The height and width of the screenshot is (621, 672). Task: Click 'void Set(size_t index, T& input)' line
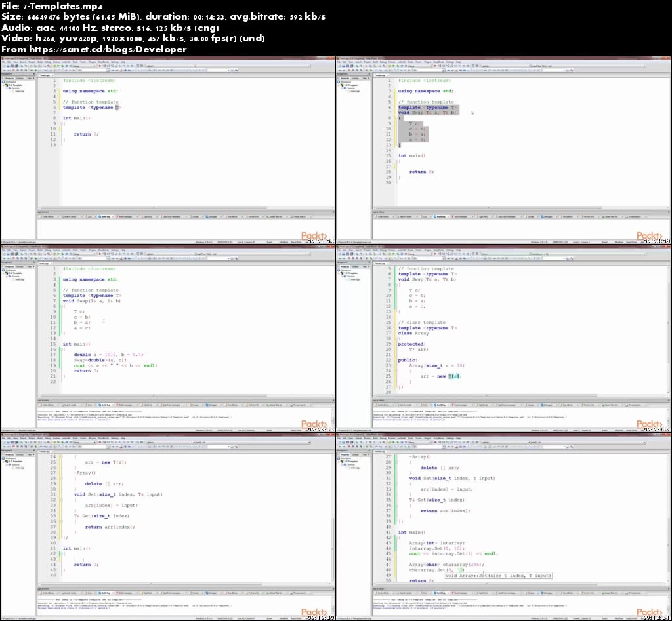click(118, 494)
